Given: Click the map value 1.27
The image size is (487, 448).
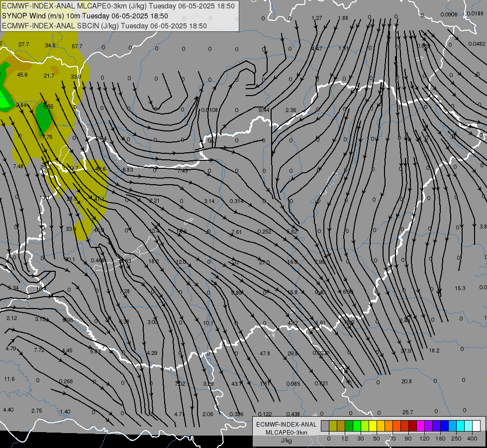Looking at the screenshot, I should pyautogui.click(x=317, y=18).
